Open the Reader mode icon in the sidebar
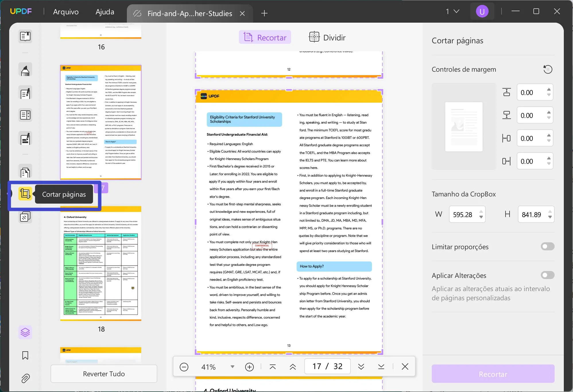Screen dimensions: 573x392 coord(25,36)
